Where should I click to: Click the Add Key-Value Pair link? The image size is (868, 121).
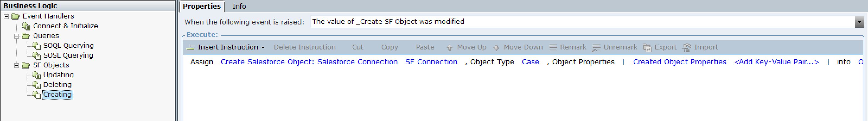click(x=776, y=62)
